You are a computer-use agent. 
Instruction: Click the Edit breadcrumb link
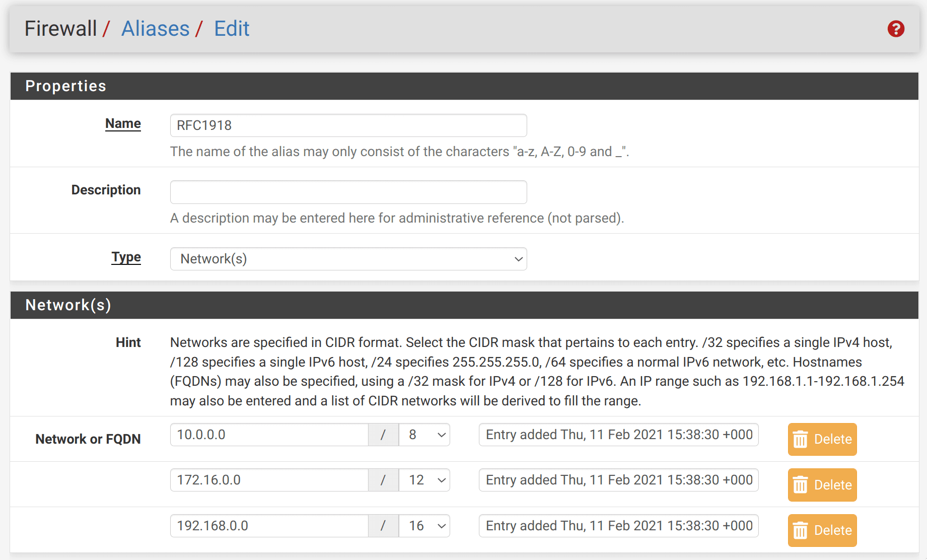click(x=232, y=29)
